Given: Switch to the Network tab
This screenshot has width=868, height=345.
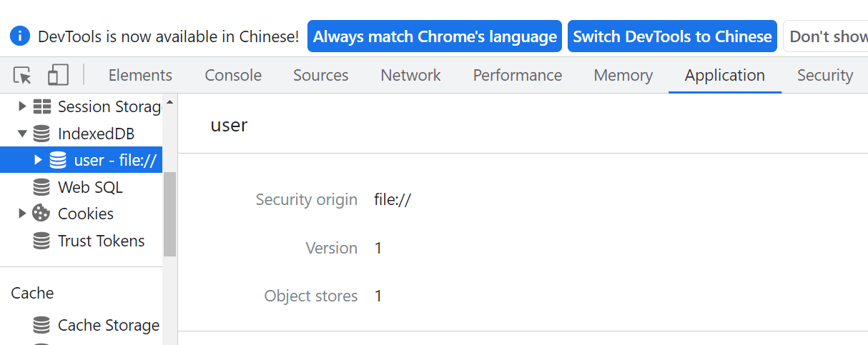Looking at the screenshot, I should (410, 75).
